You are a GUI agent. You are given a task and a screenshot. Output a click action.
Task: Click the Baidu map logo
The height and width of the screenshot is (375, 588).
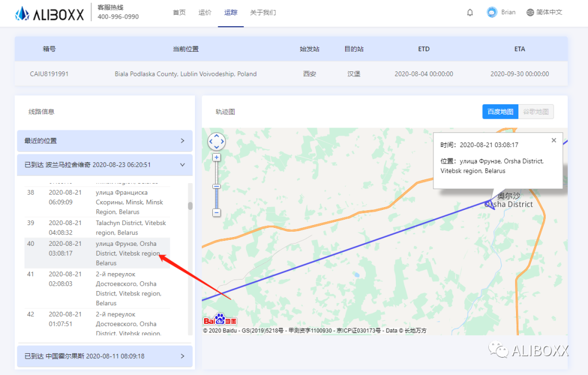coord(220,320)
